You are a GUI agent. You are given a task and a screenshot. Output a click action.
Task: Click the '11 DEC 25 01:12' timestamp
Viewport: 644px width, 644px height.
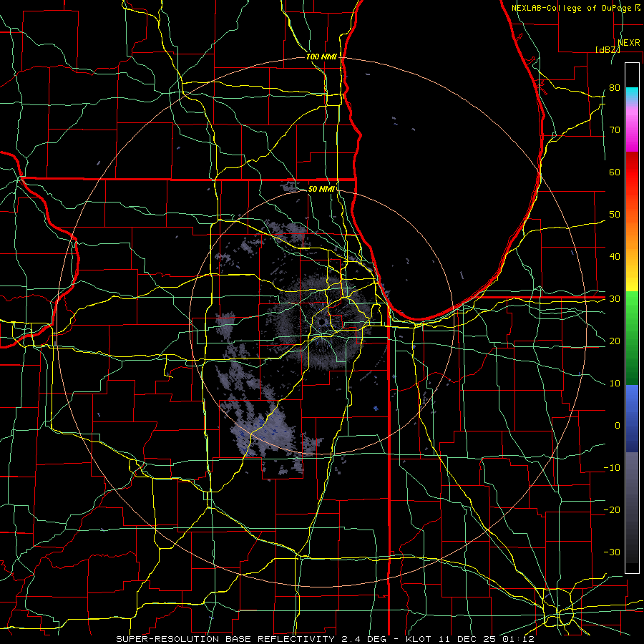click(485, 639)
